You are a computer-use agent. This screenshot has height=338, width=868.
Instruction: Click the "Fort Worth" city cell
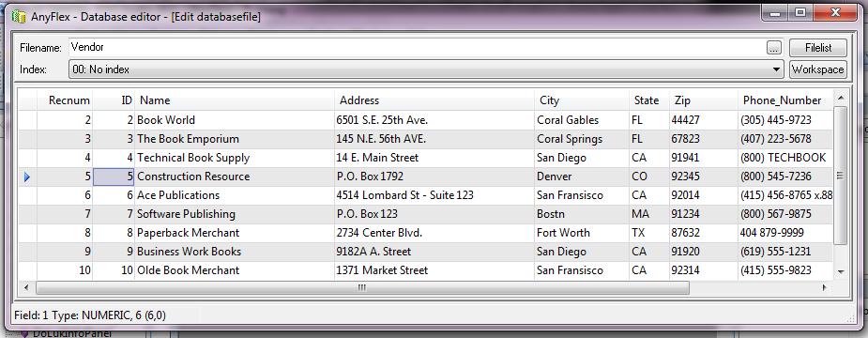tap(581, 233)
